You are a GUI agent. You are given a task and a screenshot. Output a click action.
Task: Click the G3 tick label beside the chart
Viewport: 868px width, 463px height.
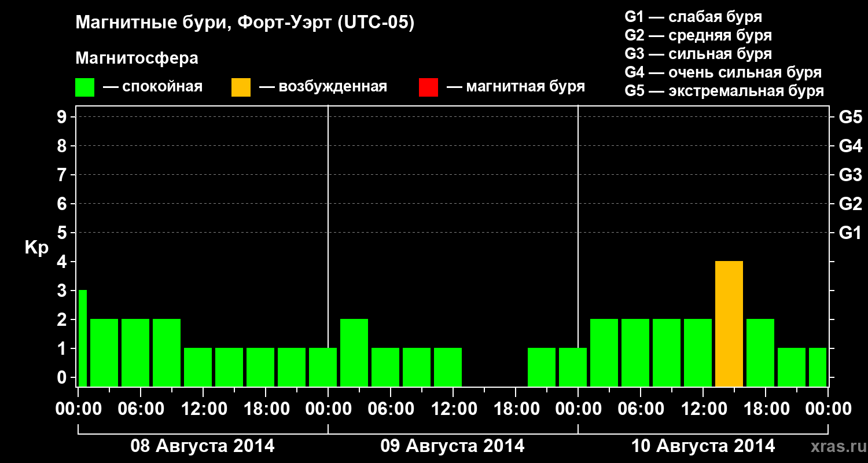(850, 175)
